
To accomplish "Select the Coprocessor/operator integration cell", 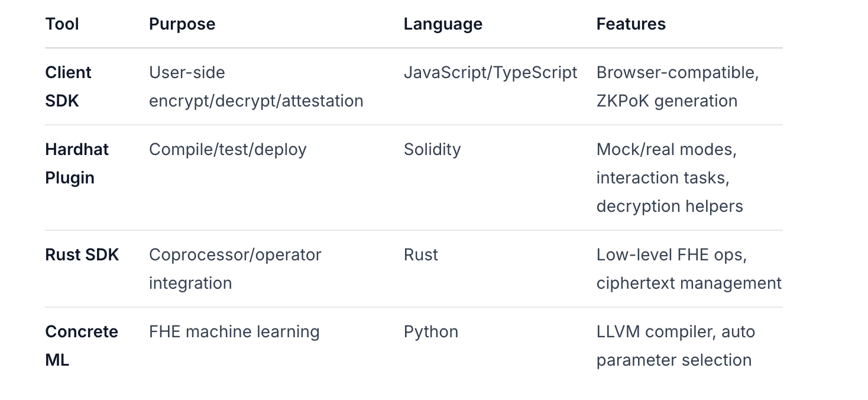I will [235, 269].
